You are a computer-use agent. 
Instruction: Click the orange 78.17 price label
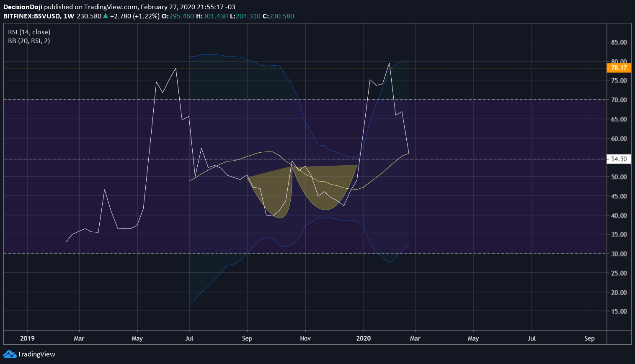click(619, 68)
